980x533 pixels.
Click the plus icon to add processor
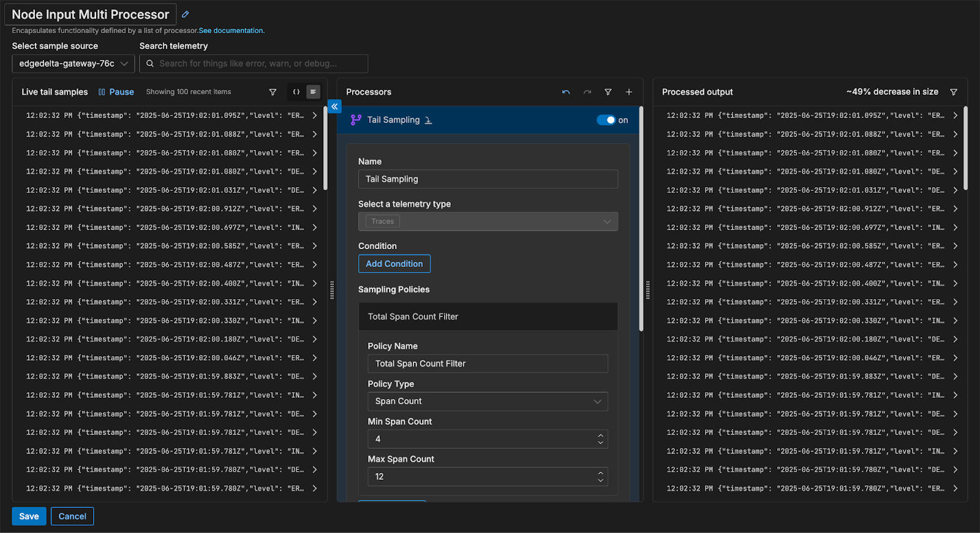628,92
